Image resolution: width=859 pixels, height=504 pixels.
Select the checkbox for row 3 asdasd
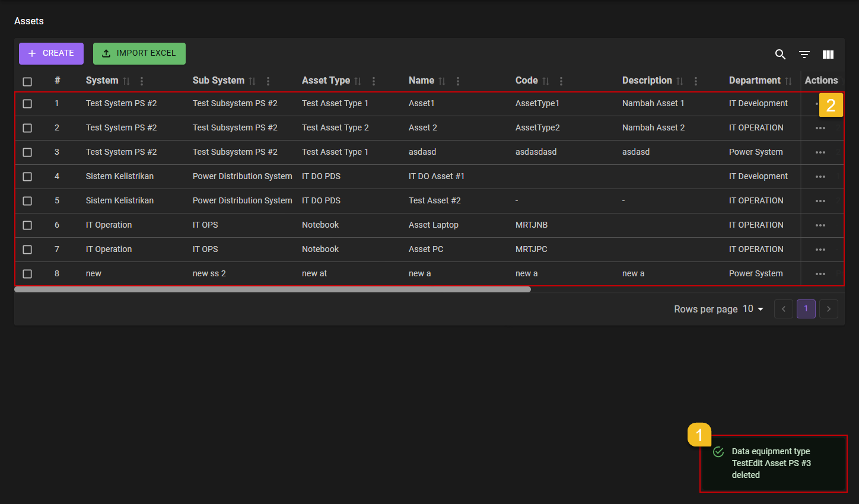(27, 152)
